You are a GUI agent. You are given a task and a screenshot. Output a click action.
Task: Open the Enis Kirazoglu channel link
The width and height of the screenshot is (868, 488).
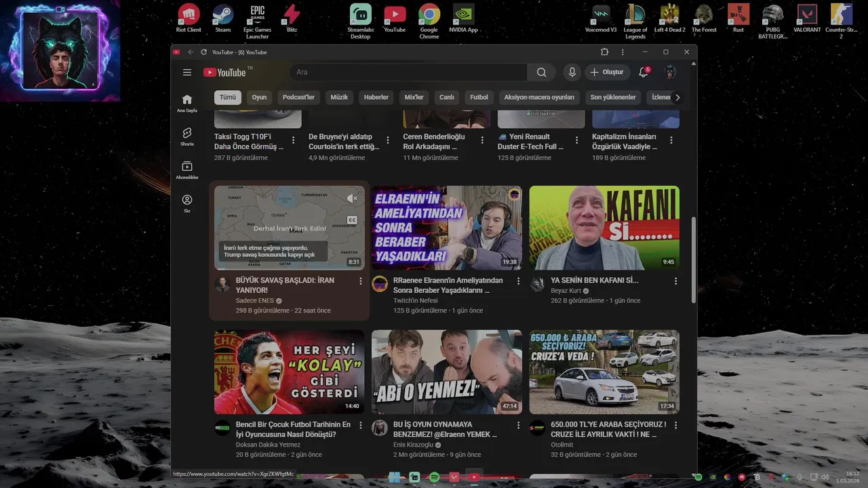(413, 445)
